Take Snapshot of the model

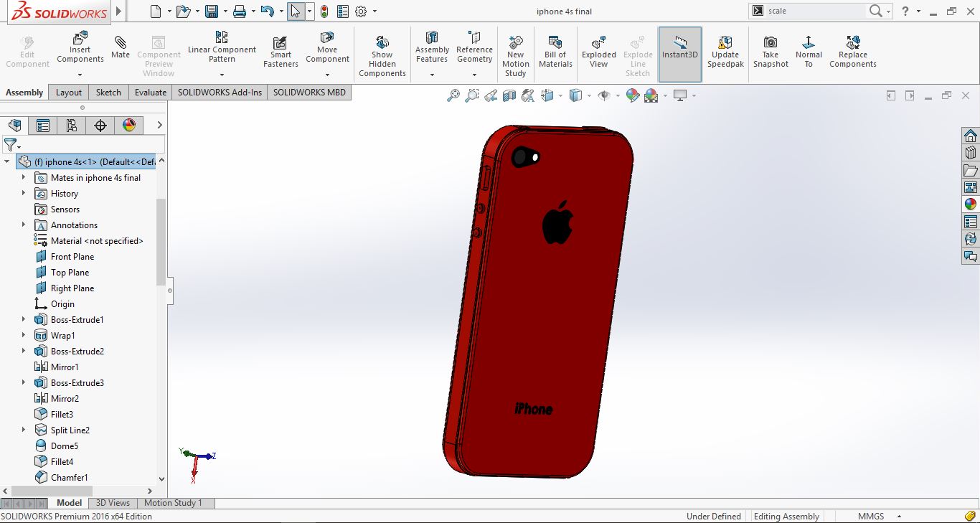click(x=770, y=52)
